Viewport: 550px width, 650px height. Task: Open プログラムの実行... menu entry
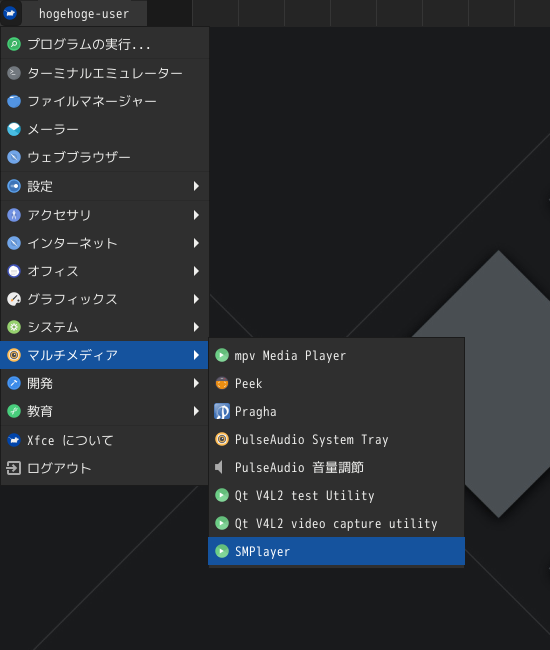click(104, 44)
